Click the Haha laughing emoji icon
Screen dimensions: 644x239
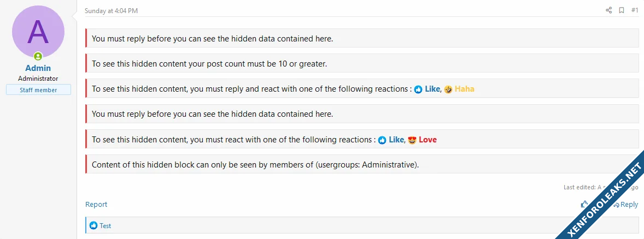pyautogui.click(x=448, y=89)
